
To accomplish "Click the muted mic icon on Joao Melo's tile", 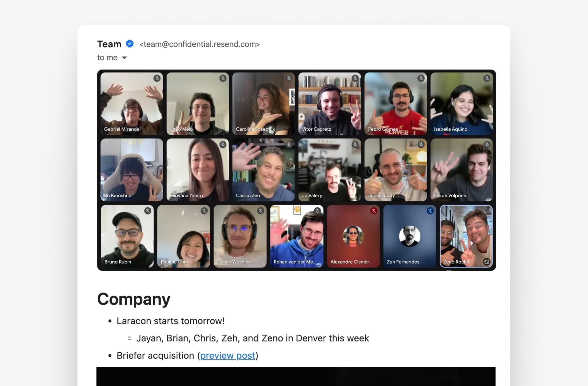I will [x=223, y=78].
